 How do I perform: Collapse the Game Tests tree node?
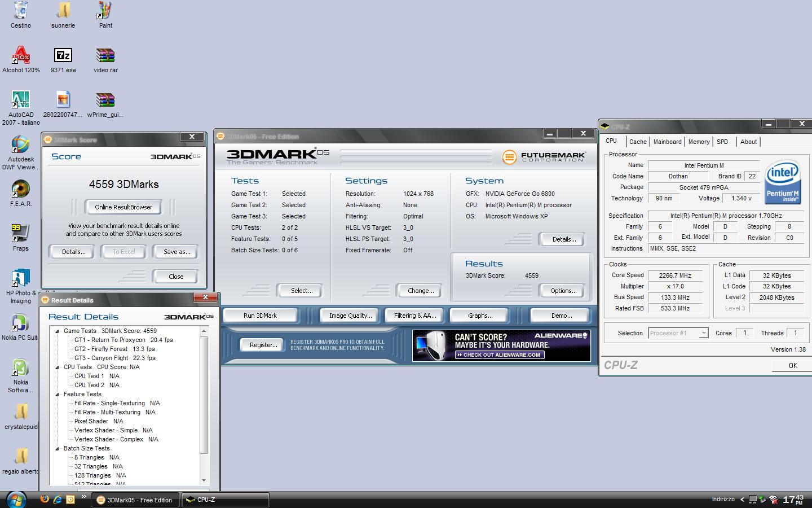click(x=57, y=331)
